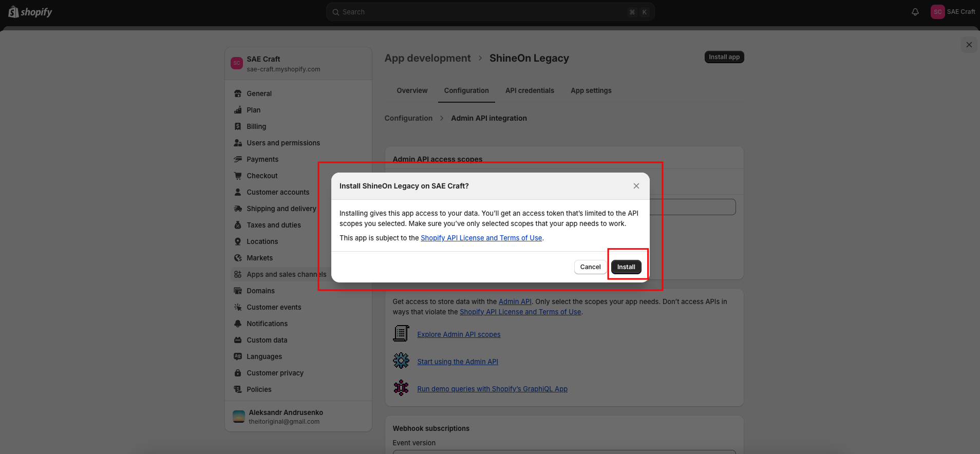Switch to the Overview tab
The height and width of the screenshot is (454, 980).
pos(412,90)
